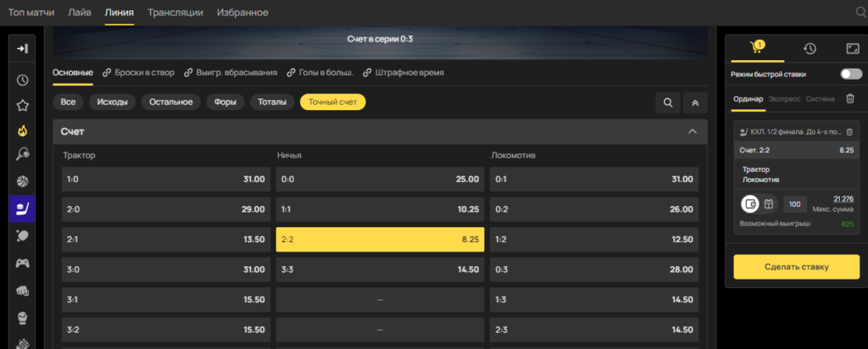The width and height of the screenshot is (868, 349).
Task: Filter markets by Форы
Action: [225, 102]
